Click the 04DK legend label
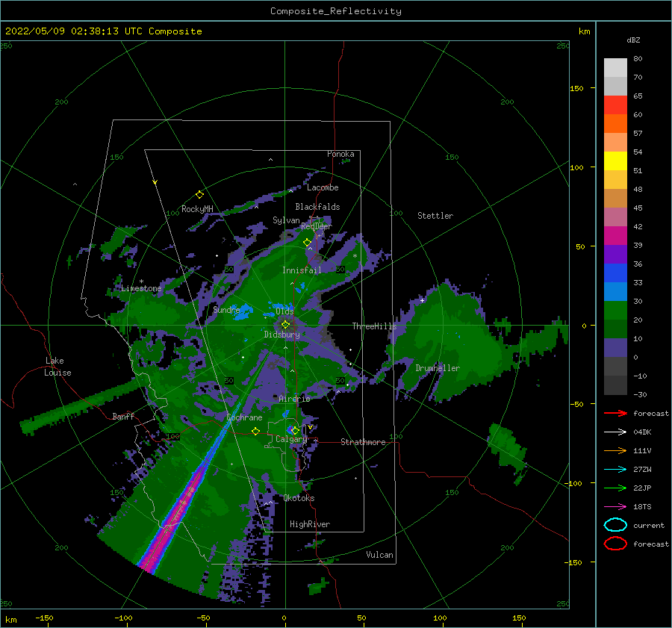Image resolution: width=672 pixels, height=628 pixels. click(642, 432)
